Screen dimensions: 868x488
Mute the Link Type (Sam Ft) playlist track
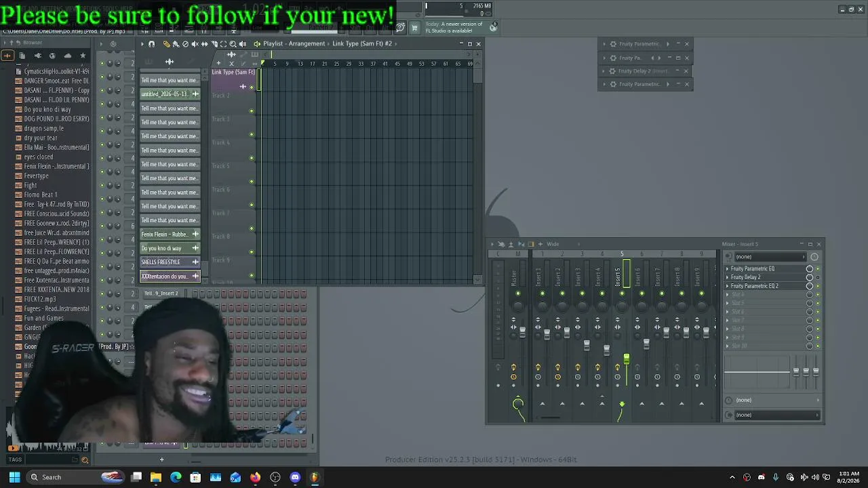pyautogui.click(x=252, y=87)
